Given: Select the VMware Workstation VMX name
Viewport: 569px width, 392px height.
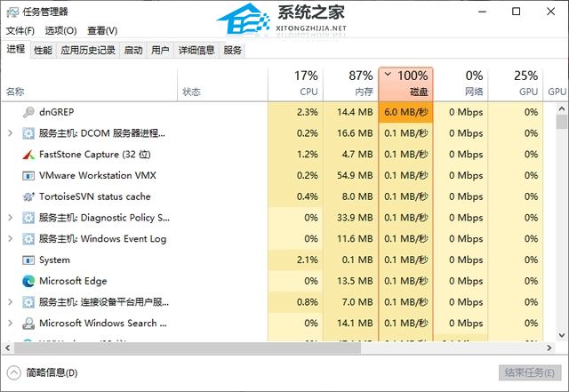Looking at the screenshot, I should pos(98,176).
